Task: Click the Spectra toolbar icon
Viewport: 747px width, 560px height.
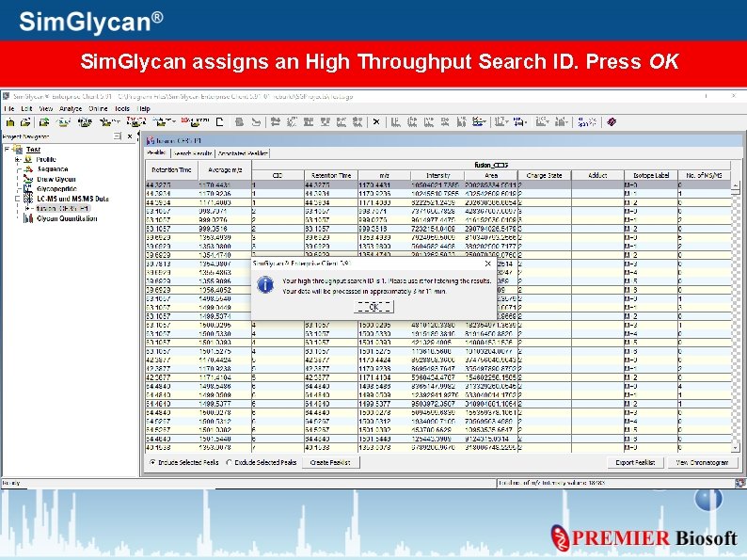Action: tap(586, 122)
